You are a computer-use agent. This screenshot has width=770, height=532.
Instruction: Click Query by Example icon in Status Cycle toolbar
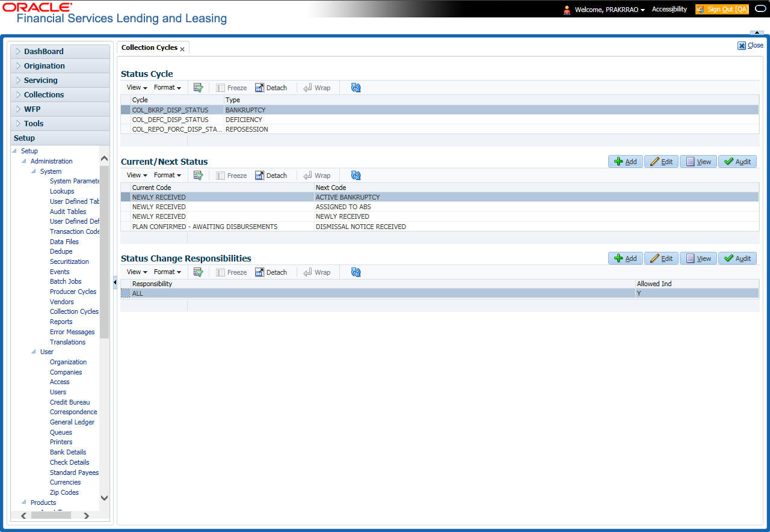[198, 88]
